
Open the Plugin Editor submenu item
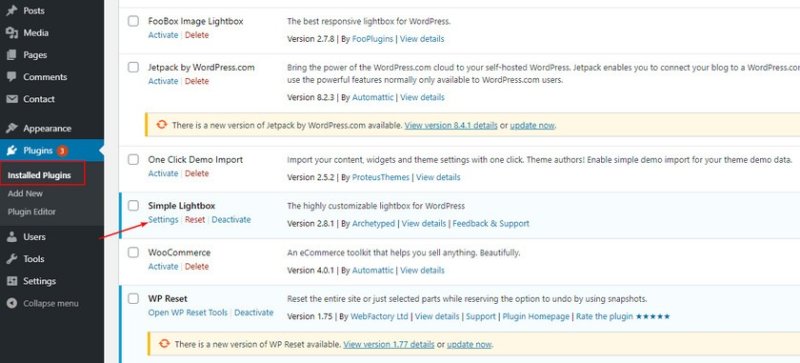(x=32, y=212)
